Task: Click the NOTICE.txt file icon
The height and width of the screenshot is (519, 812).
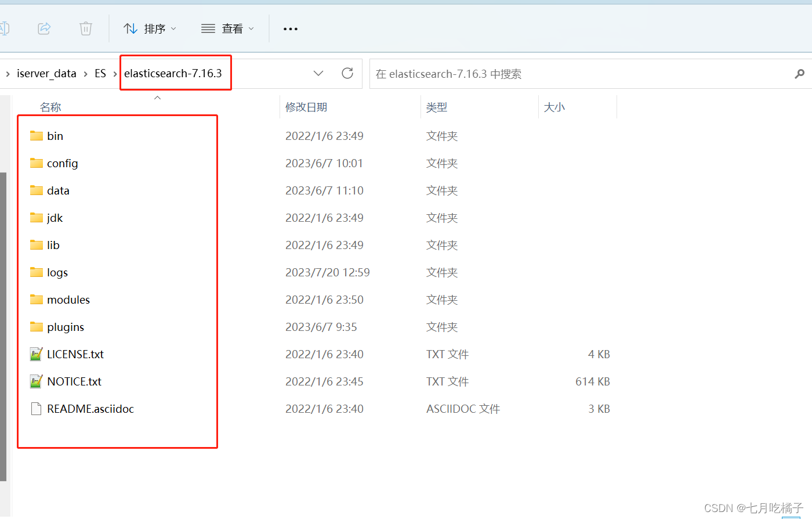Action: click(x=37, y=381)
